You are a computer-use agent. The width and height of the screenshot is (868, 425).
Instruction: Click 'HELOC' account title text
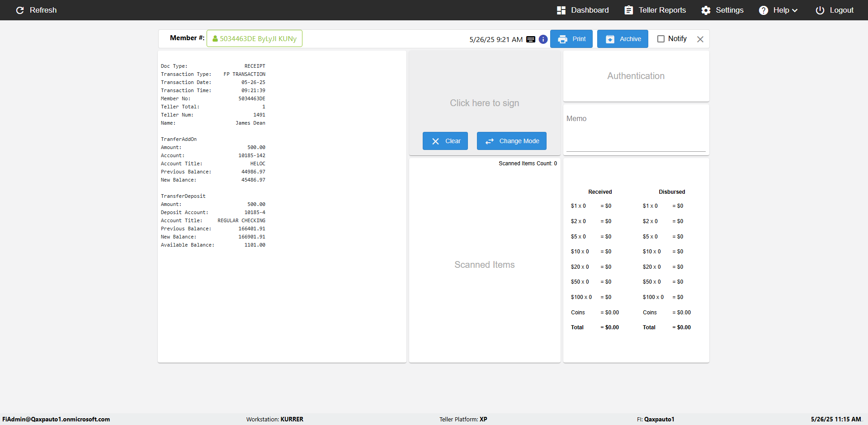258,163
